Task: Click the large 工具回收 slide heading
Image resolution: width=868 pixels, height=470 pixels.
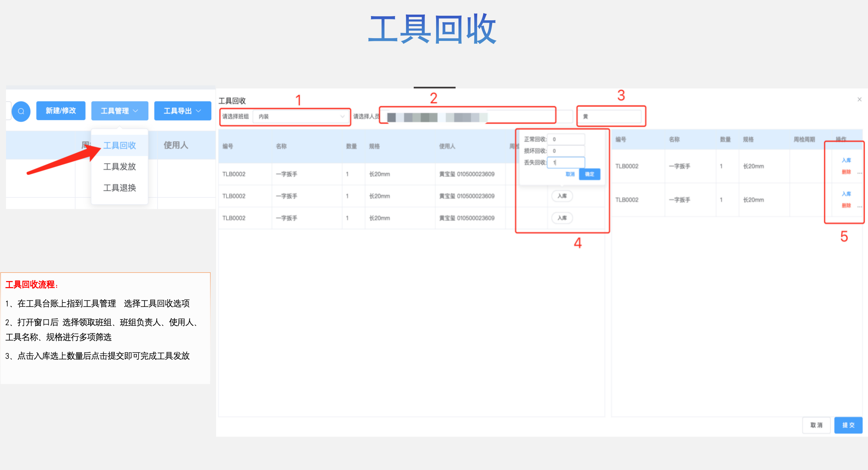Action: point(433,29)
